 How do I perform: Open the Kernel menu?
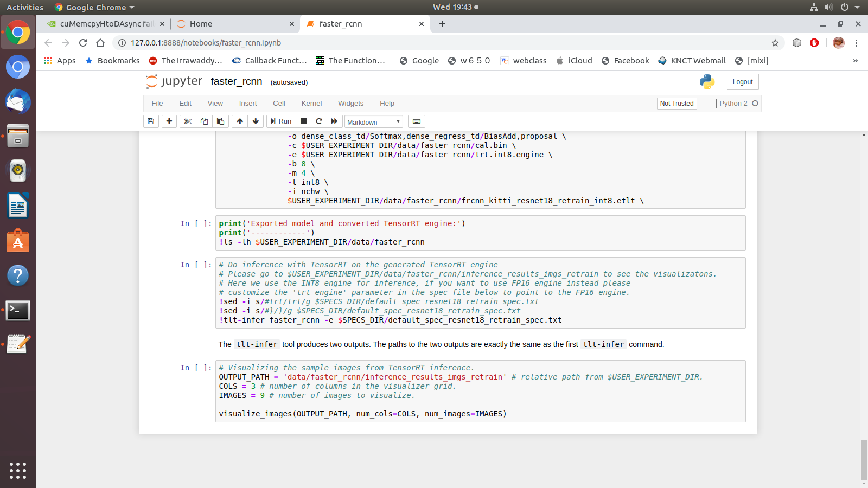(x=311, y=103)
